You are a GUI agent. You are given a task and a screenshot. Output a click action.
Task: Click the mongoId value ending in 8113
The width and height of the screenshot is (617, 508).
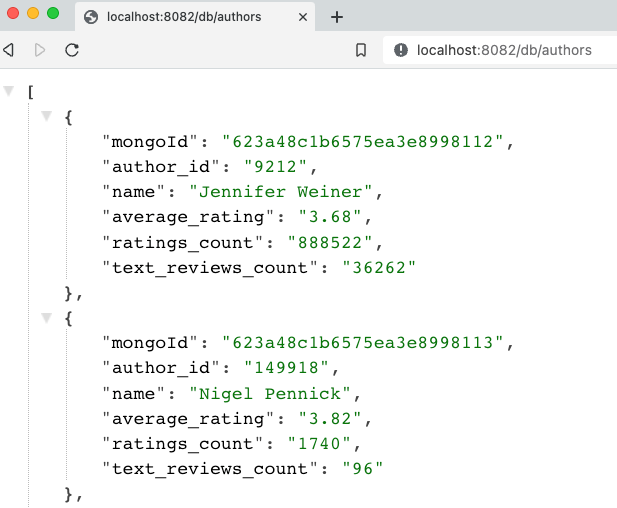[x=362, y=343]
